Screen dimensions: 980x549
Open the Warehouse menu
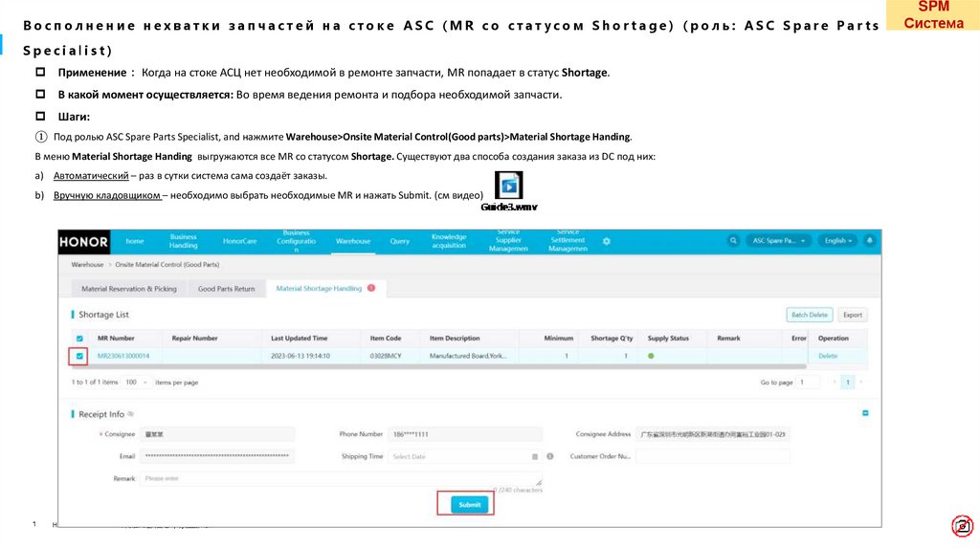(x=353, y=241)
